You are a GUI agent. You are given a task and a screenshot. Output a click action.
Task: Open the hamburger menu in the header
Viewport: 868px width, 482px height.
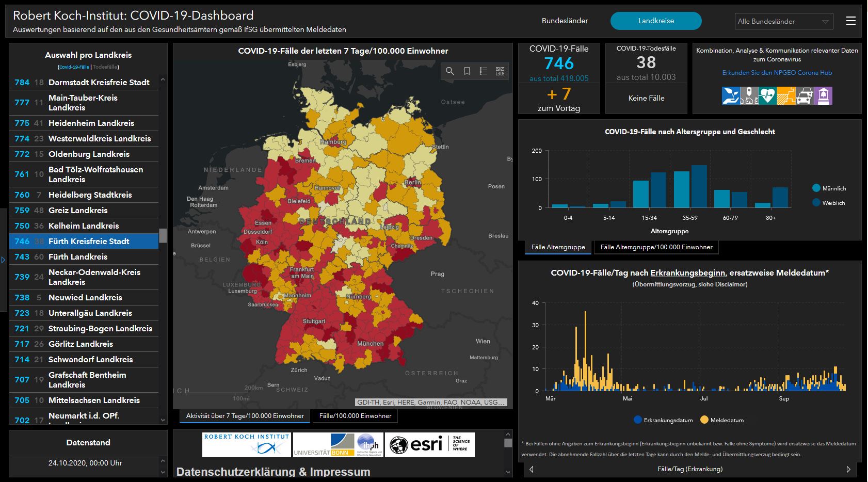coord(851,21)
